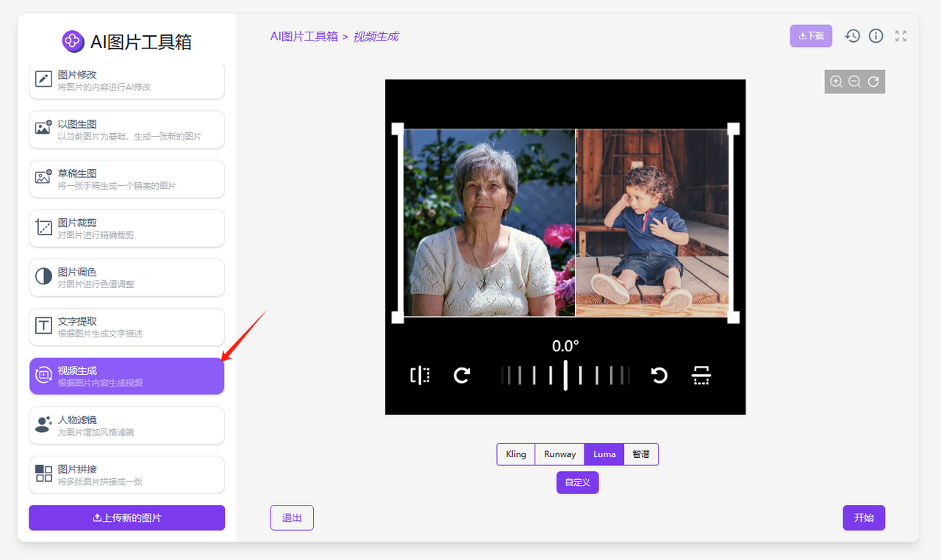Open the 图片调色 tool
The height and width of the screenshot is (560, 941).
click(x=126, y=277)
